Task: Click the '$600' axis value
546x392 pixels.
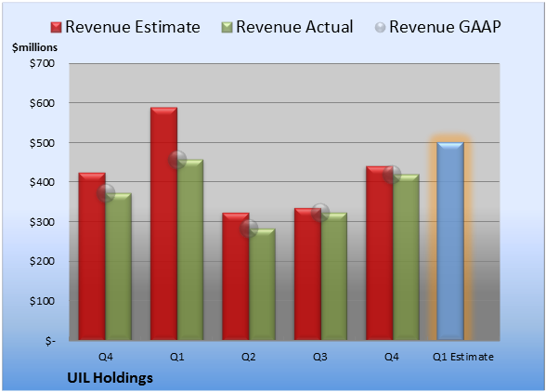Action: click(42, 103)
